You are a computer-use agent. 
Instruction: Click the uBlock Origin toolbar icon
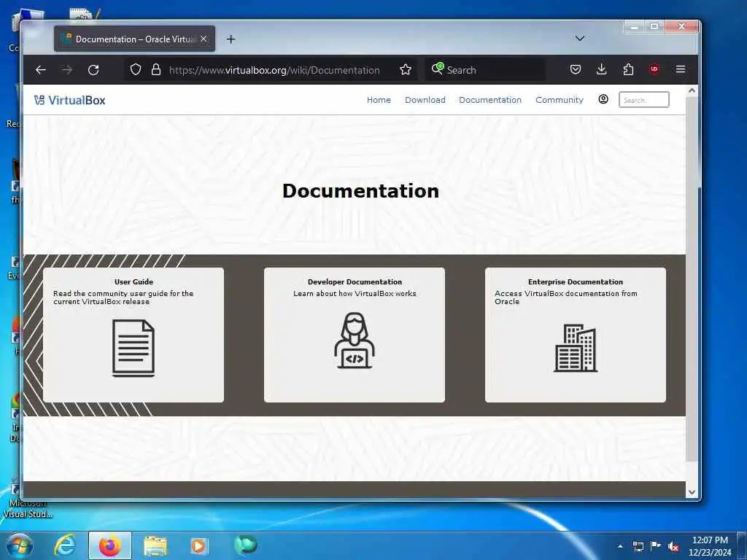pyautogui.click(x=654, y=69)
